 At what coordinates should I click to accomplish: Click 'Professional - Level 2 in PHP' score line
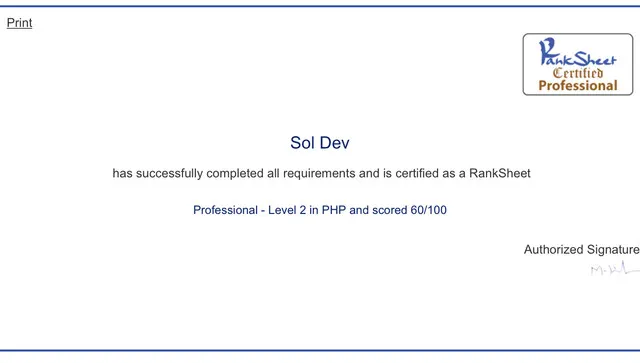tap(320, 210)
